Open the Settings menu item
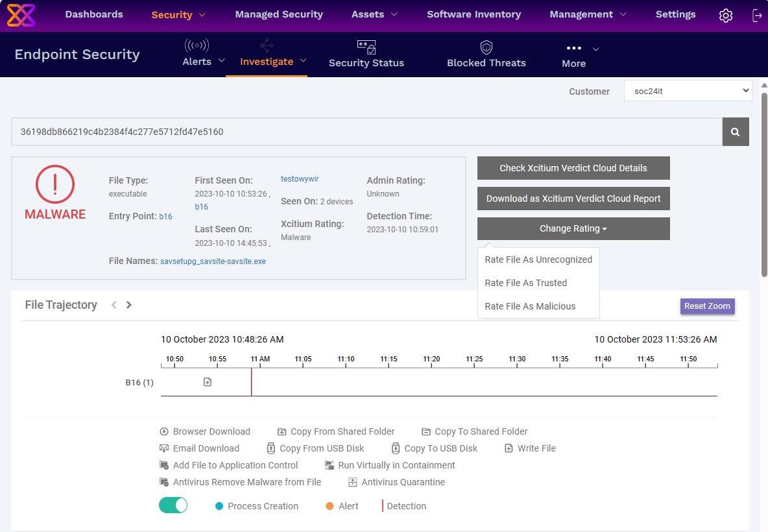This screenshot has height=532, width=768. point(675,15)
